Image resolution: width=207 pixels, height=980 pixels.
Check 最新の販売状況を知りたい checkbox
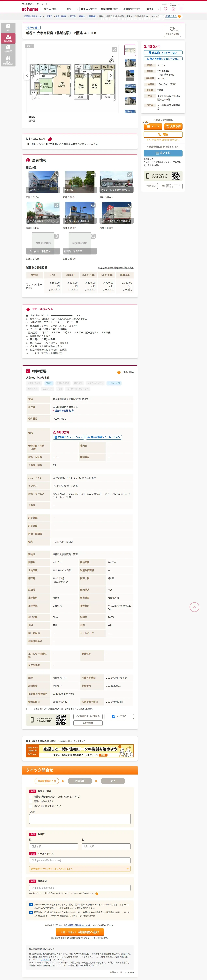(x=31, y=806)
